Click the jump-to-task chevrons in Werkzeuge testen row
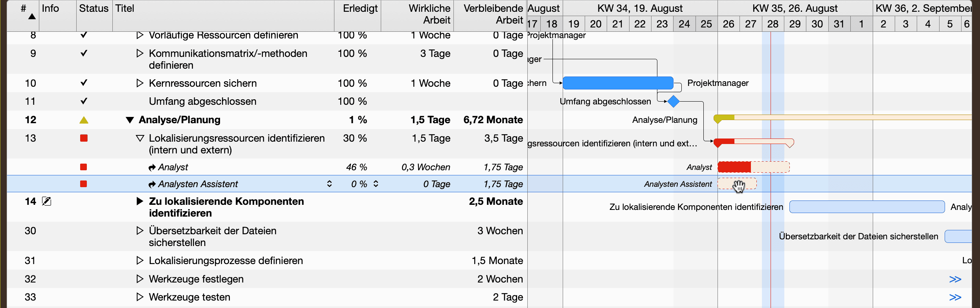This screenshot has width=980, height=308. (955, 297)
